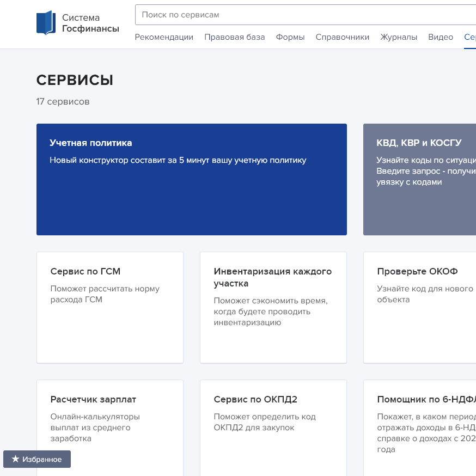Focus the Поиск по сервисам search field
The height and width of the screenshot is (476, 476).
306,15
